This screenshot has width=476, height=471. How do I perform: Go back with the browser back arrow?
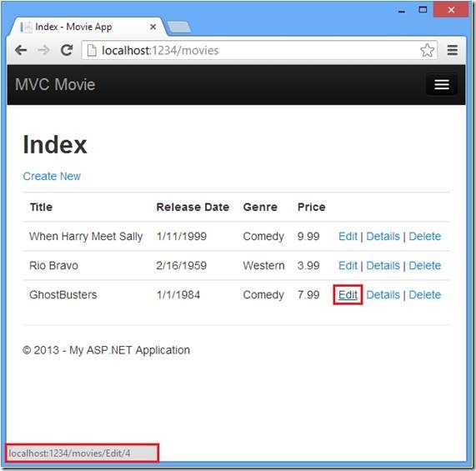click(21, 50)
